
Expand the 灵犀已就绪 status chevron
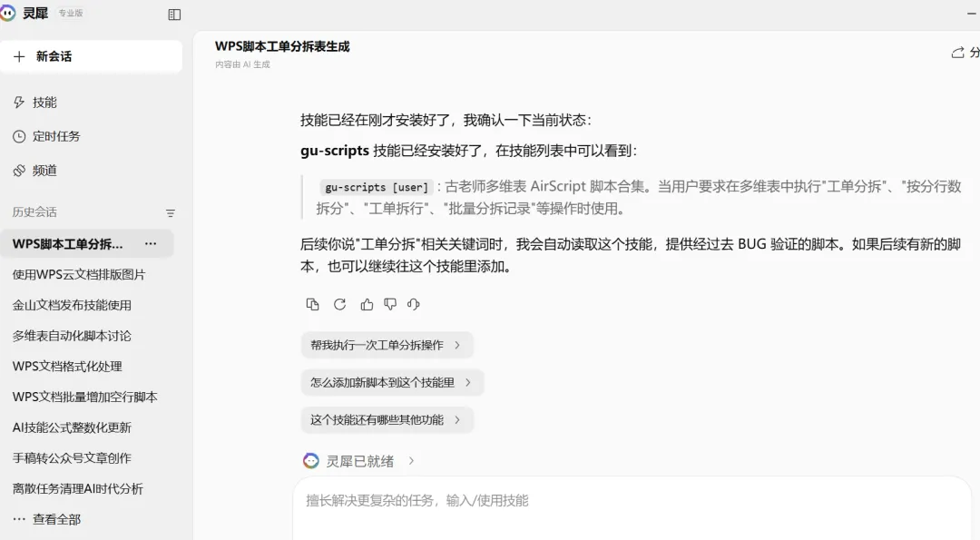pyautogui.click(x=411, y=461)
